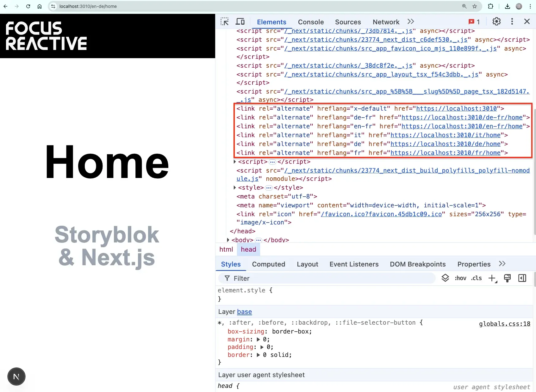Select html in the breadcrumb

click(226, 249)
